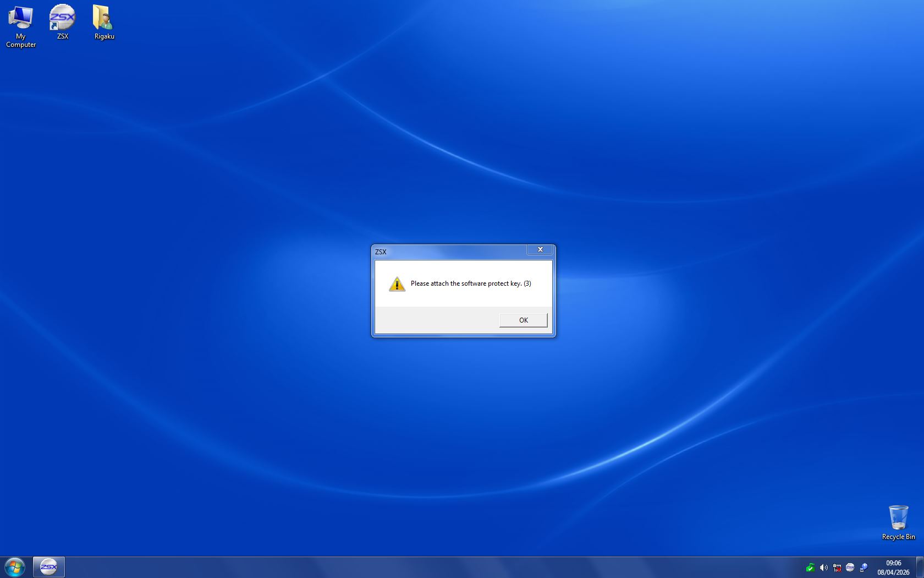Close the ZSX dialog with the X button
This screenshot has height=578, width=924.
[x=540, y=250]
